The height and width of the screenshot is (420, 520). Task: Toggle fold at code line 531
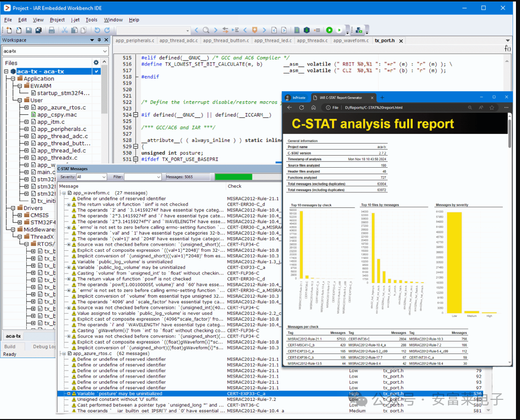click(x=136, y=159)
